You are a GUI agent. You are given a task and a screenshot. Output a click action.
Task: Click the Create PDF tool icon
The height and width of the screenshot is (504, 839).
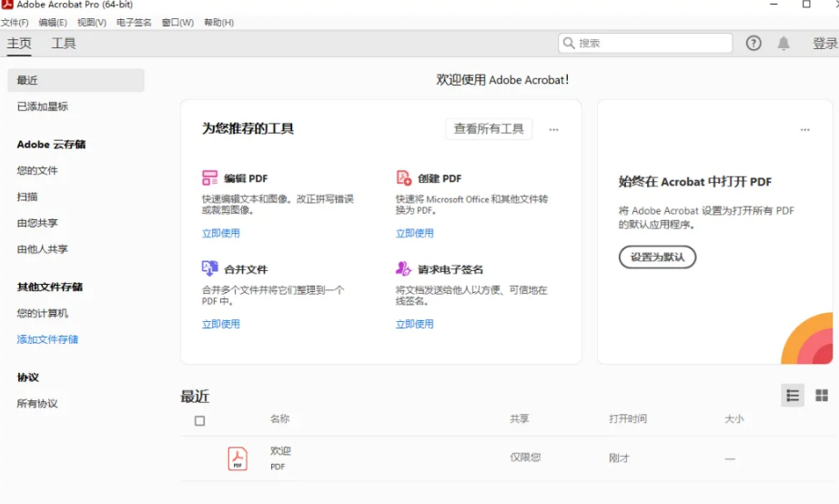pyautogui.click(x=403, y=177)
